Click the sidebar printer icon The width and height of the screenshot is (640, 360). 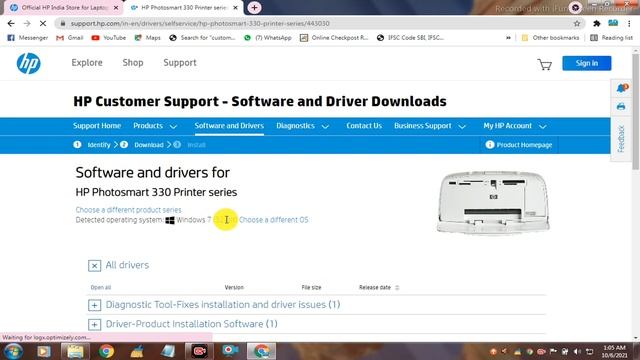point(621,107)
